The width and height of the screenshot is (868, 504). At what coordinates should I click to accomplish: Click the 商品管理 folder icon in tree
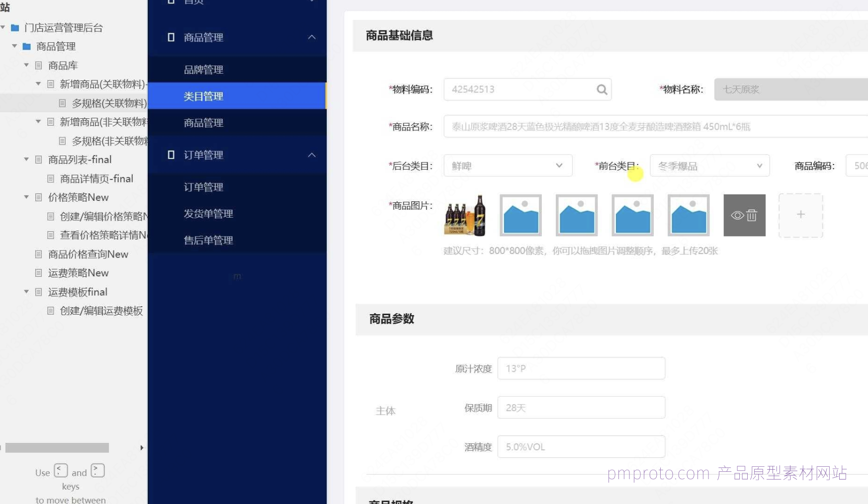[x=27, y=46]
